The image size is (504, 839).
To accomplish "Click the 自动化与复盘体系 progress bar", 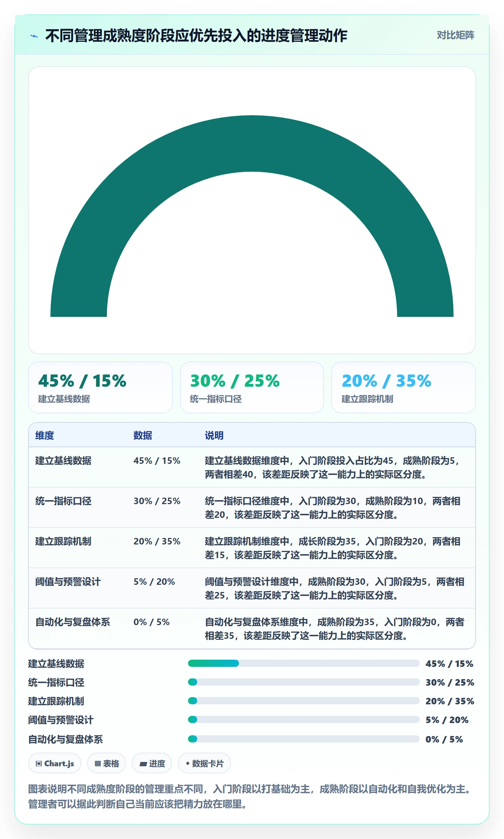I will (x=303, y=739).
